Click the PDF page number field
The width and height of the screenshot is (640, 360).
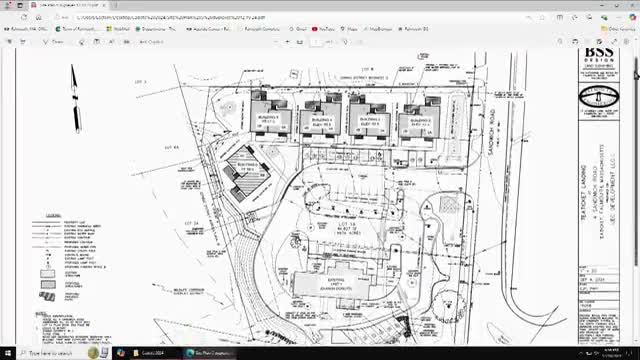tap(316, 42)
